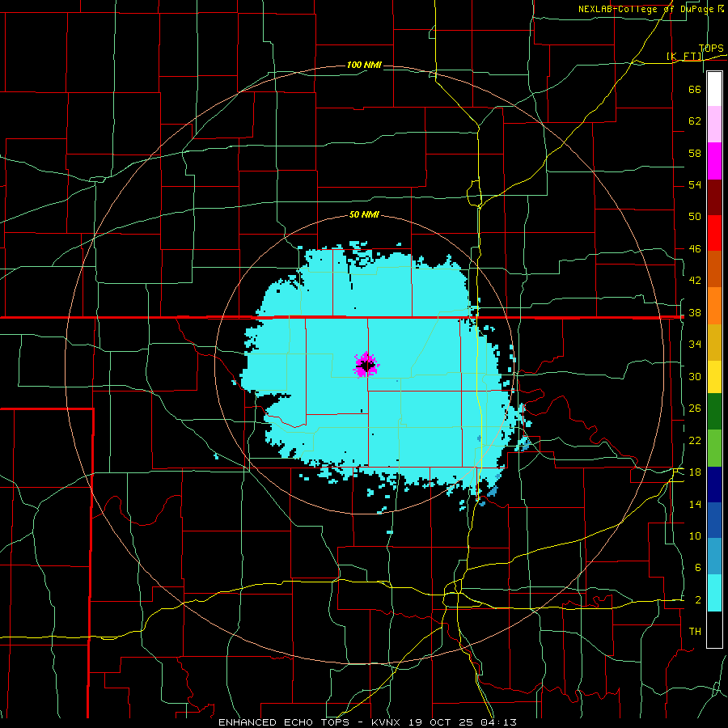The height and width of the screenshot is (728, 728).
Task: Click the '[K FT]' units label
Action: pyautogui.click(x=684, y=57)
